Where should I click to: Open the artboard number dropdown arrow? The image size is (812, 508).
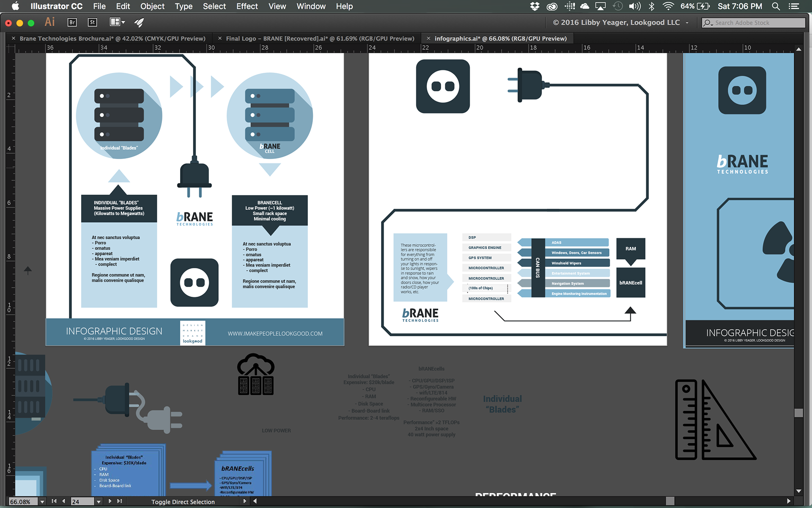pyautogui.click(x=99, y=502)
